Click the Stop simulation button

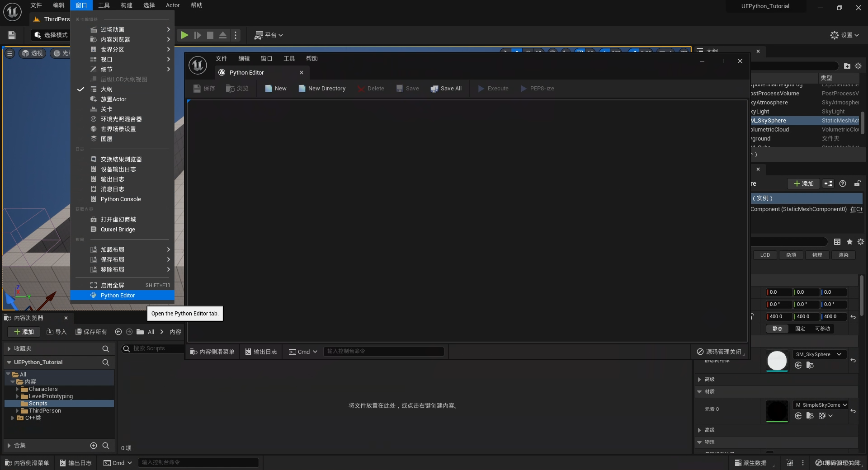click(x=210, y=35)
